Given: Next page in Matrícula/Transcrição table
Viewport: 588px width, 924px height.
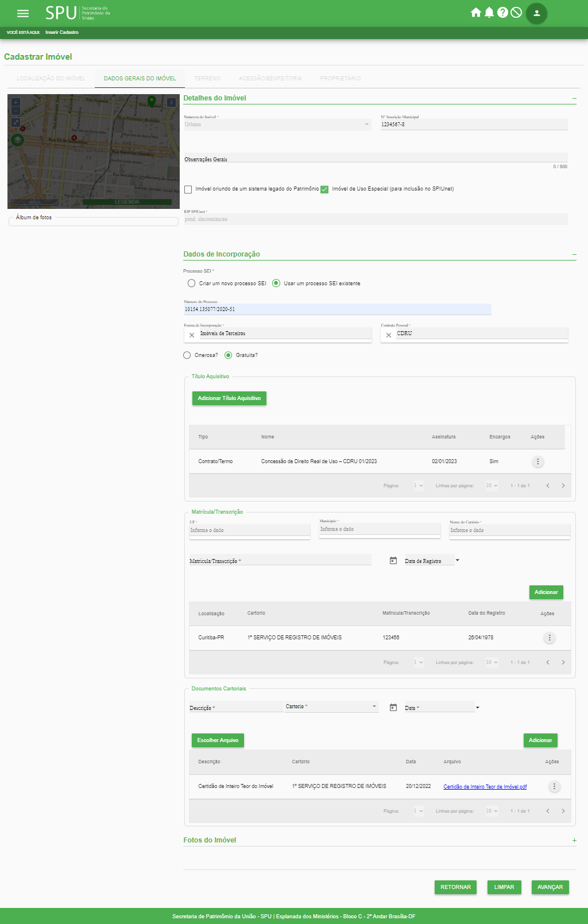Looking at the screenshot, I should (x=563, y=662).
